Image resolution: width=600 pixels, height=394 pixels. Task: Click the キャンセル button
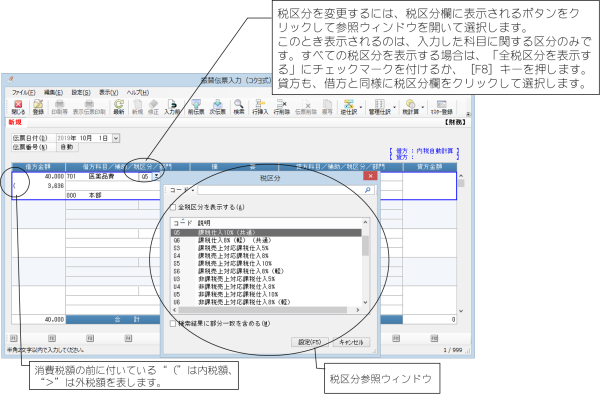pyautogui.click(x=351, y=342)
